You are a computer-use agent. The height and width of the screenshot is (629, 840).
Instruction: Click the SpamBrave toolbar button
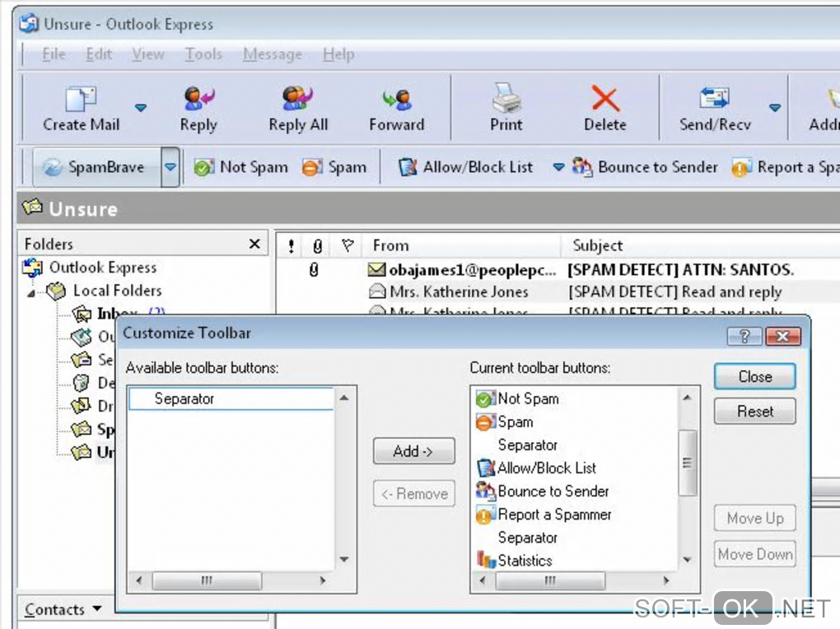[97, 167]
